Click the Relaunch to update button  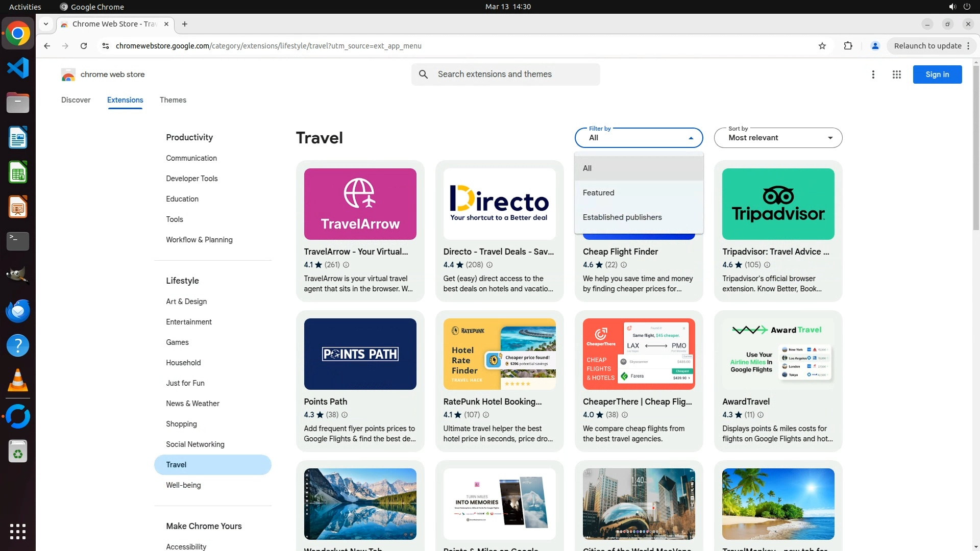(927, 46)
